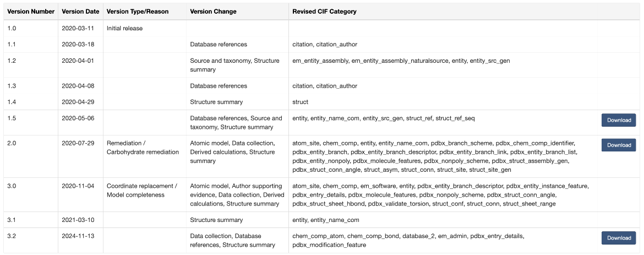Click the Version Number column header
This screenshot has height=255, width=644.
[x=31, y=12]
